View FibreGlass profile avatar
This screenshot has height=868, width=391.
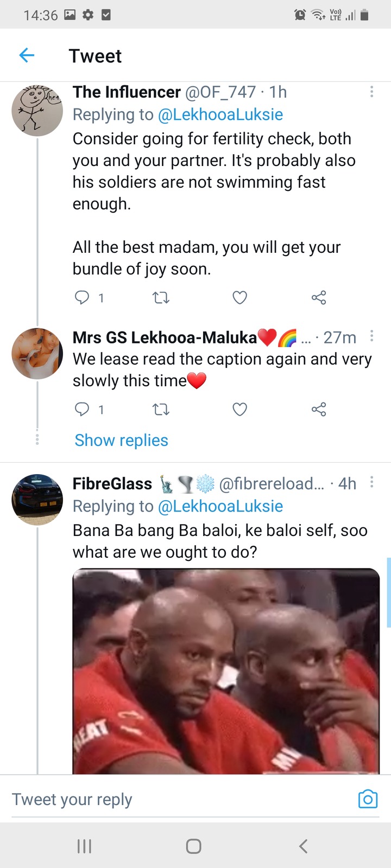click(x=37, y=500)
